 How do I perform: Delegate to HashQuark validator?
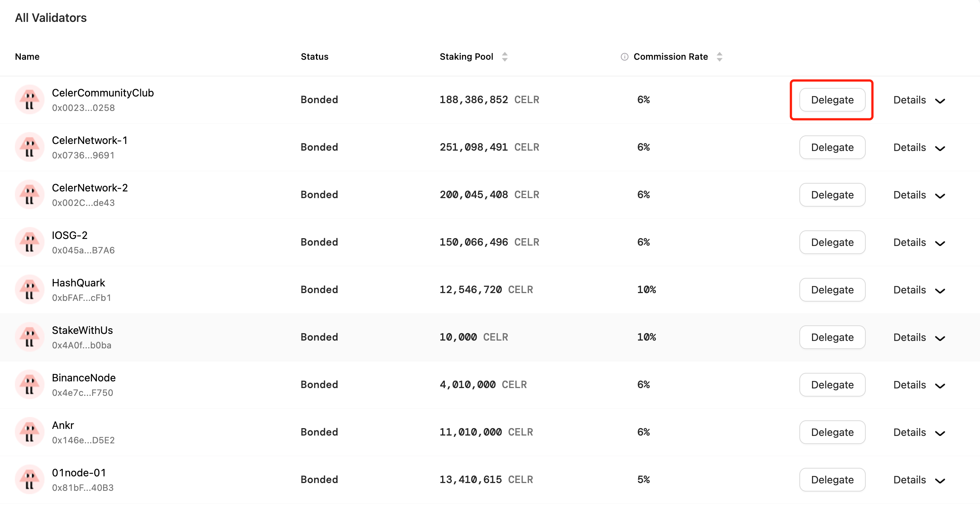pyautogui.click(x=832, y=290)
